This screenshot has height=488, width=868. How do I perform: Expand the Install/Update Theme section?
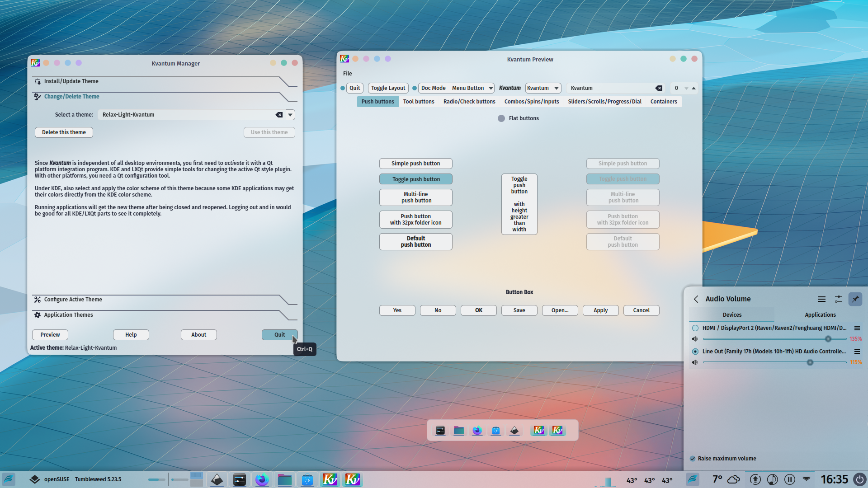click(x=165, y=81)
